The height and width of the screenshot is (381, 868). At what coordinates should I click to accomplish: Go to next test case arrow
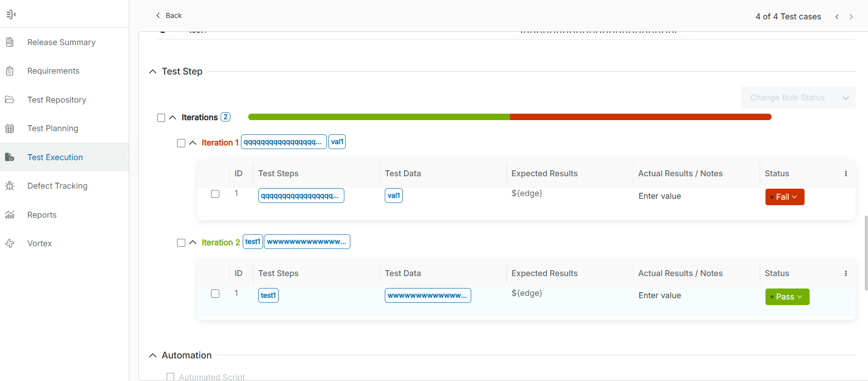click(x=851, y=17)
